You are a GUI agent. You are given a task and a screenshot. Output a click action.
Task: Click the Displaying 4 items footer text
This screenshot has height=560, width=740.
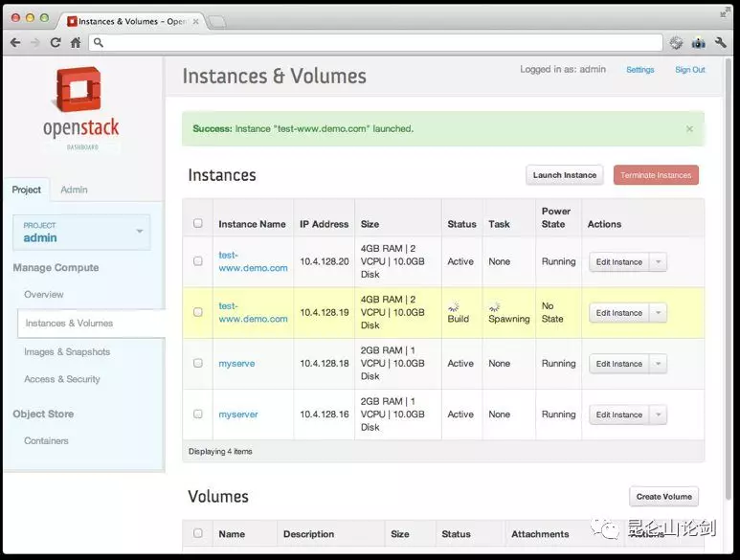[x=220, y=452]
